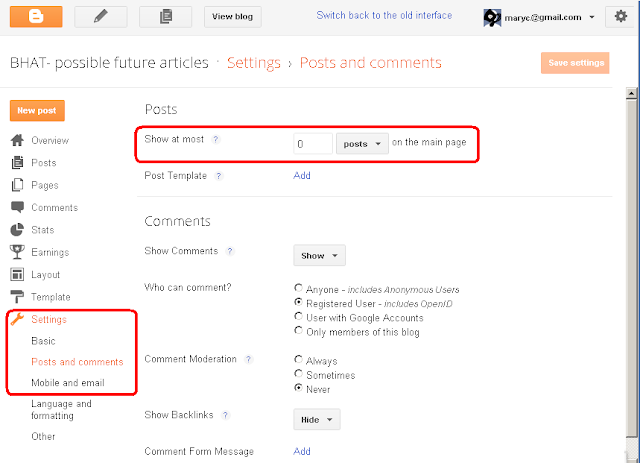The image size is (640, 463).
Task: Open help for Show Backlinks
Action: pyautogui.click(x=225, y=415)
